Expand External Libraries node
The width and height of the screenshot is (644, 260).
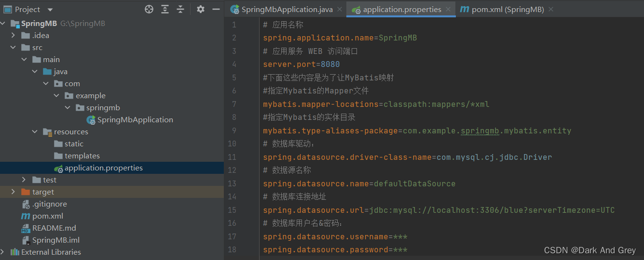pos(3,252)
